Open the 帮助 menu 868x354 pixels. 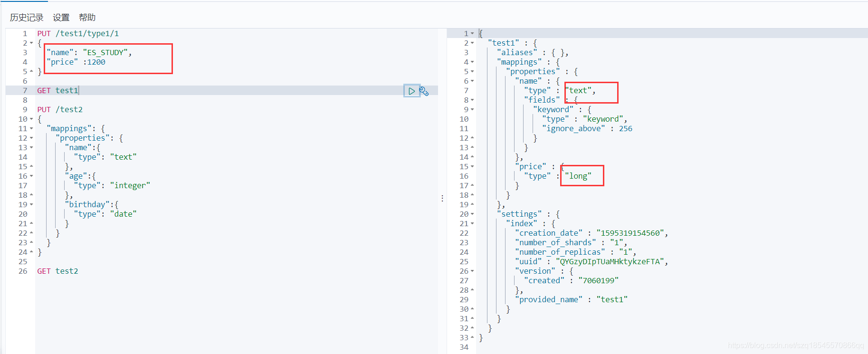[x=87, y=18]
